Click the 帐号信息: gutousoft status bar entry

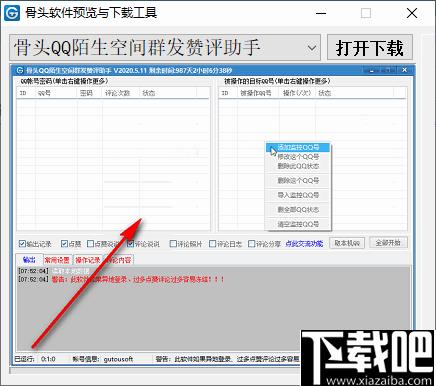click(103, 359)
